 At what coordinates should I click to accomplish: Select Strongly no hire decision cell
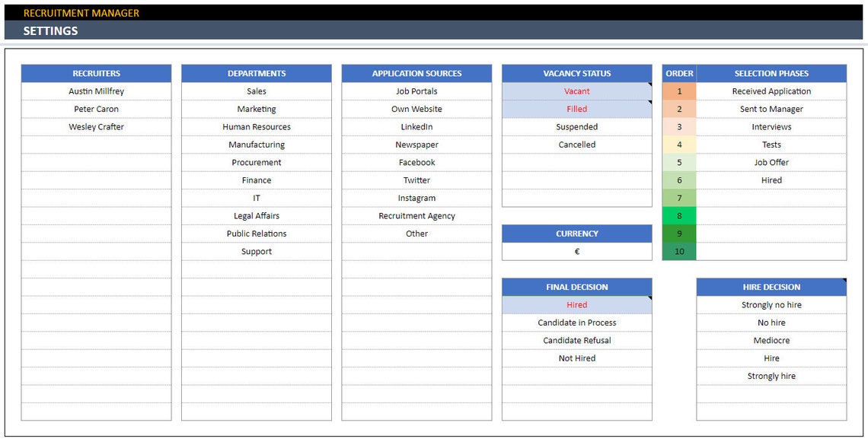click(771, 304)
